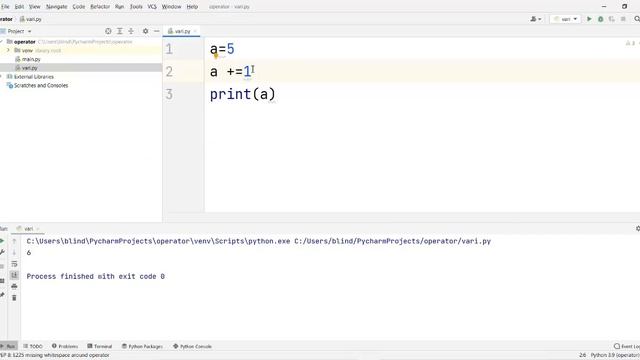Viewport: 640px width, 360px height.
Task: Click the wrench icon in Run panel
Action: point(2,252)
